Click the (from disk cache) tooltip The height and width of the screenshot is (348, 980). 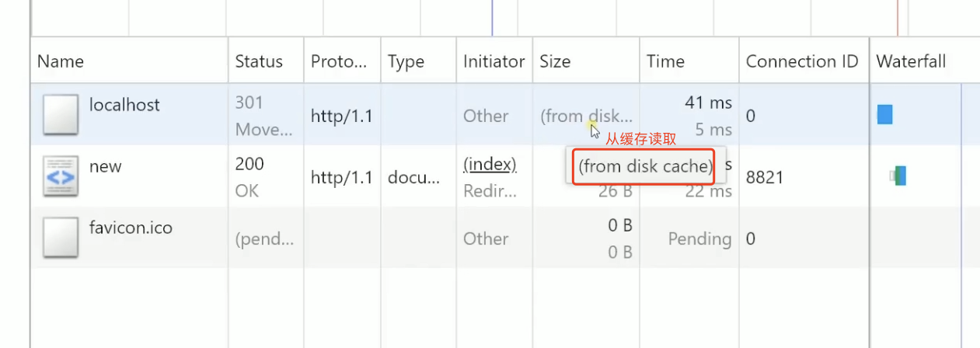pyautogui.click(x=645, y=166)
